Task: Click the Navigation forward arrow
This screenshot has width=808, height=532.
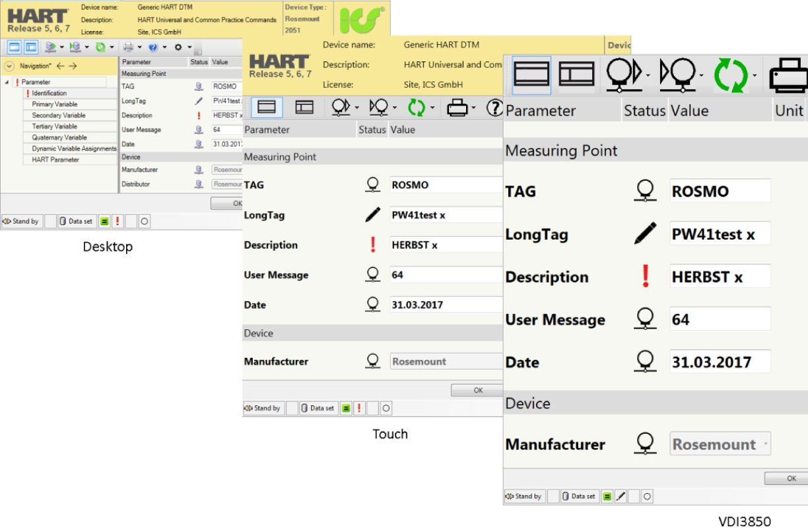Action: coord(73,66)
